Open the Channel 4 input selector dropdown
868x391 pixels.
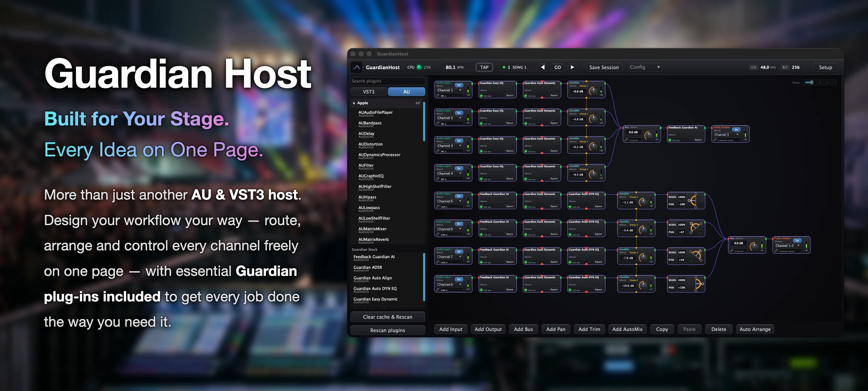pyautogui.click(x=450, y=174)
